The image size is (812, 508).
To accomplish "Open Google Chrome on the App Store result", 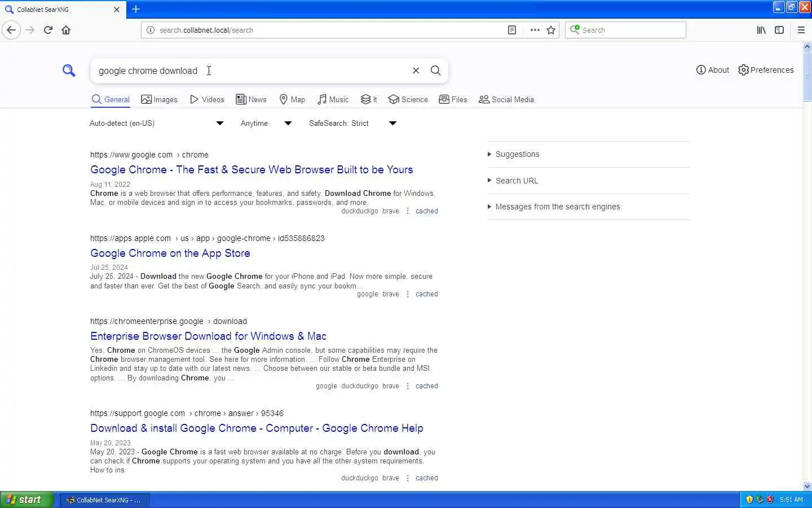I will point(170,253).
